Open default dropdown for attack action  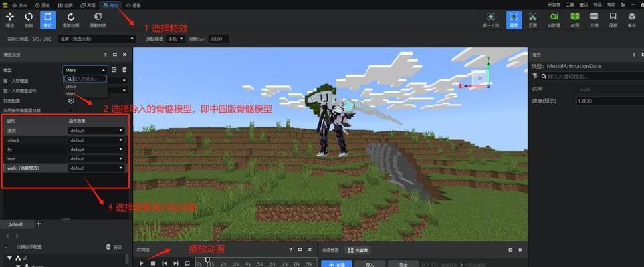coord(96,140)
